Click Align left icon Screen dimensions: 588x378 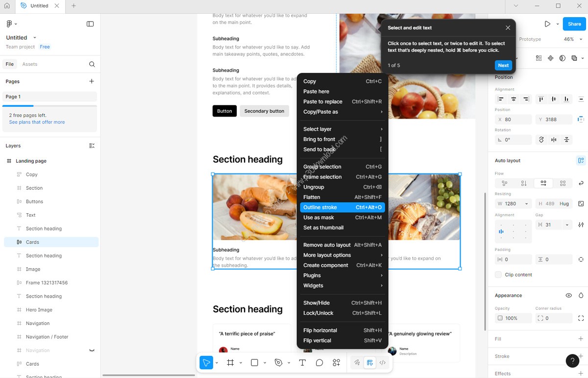501,99
